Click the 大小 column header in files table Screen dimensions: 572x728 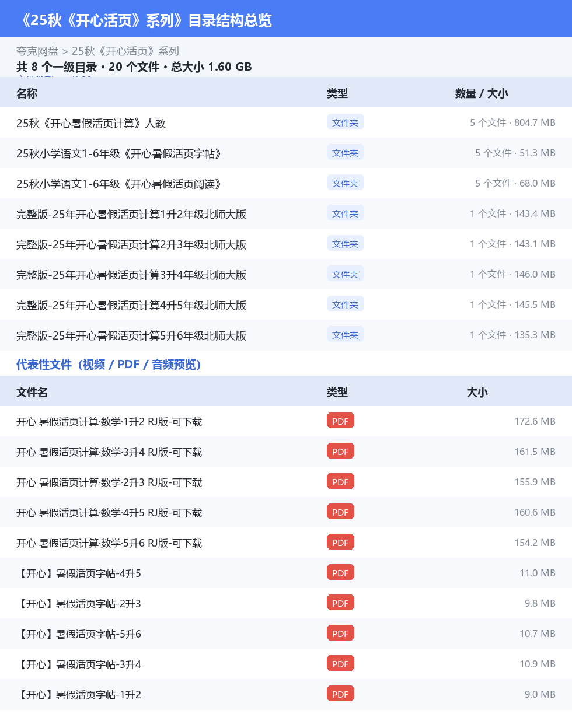(477, 392)
